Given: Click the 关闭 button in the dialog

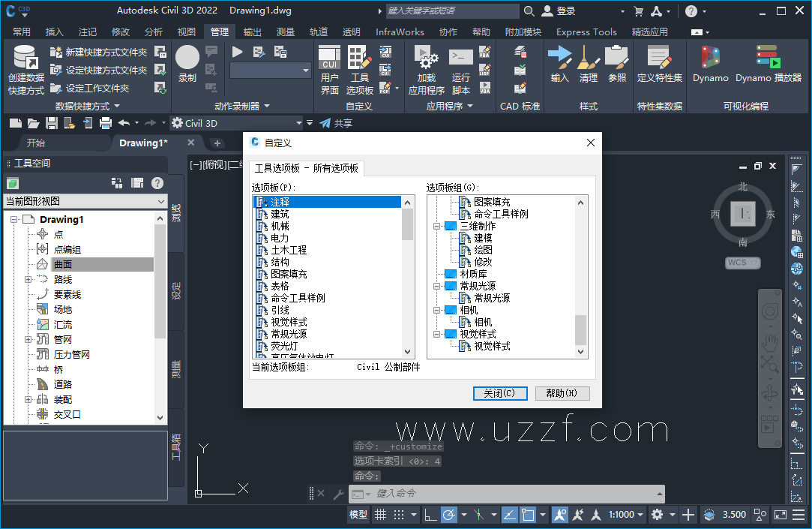Looking at the screenshot, I should [499, 393].
